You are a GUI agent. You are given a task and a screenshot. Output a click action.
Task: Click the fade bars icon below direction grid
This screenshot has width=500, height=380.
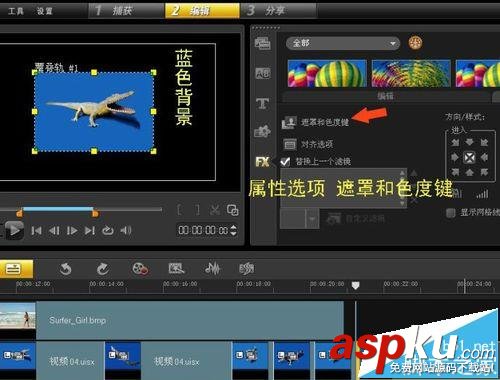482,194
